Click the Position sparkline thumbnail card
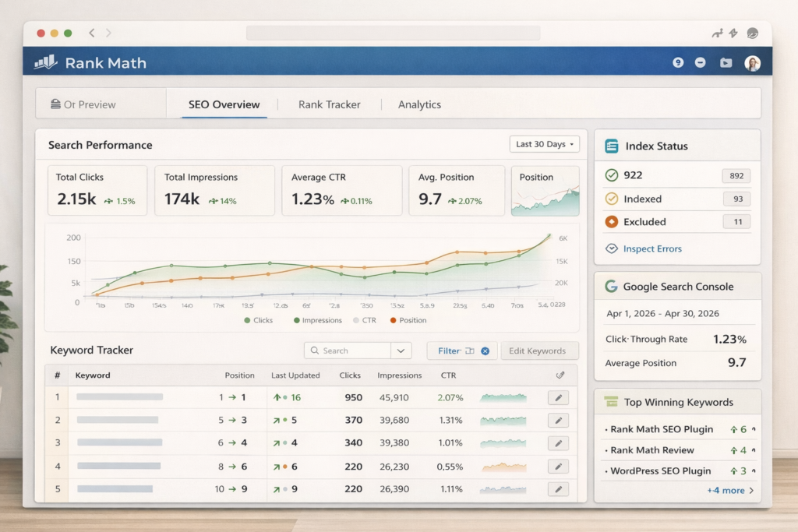This screenshot has height=532, width=798. 545,190
